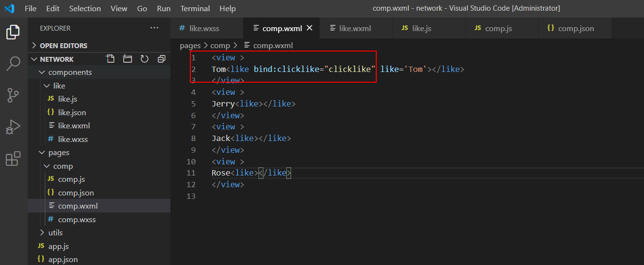The width and height of the screenshot is (644, 265).
Task: Click the comp breadcrumb segment
Action: 220,46
